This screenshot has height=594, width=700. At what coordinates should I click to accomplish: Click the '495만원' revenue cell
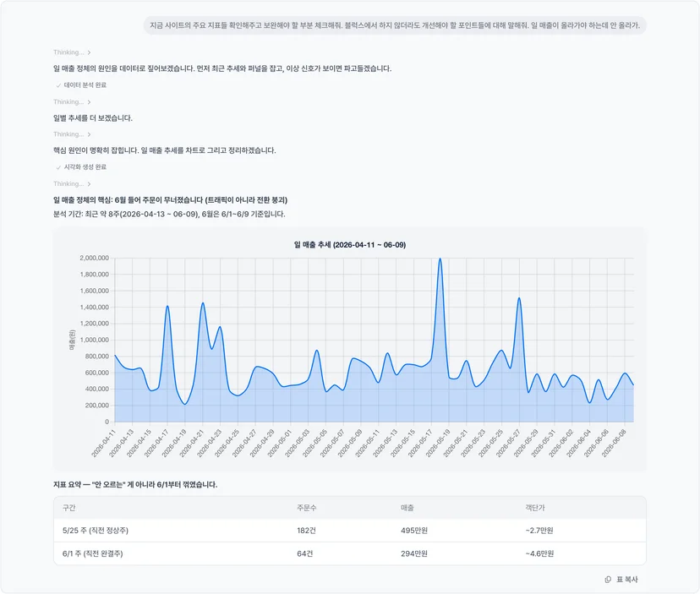(414, 531)
